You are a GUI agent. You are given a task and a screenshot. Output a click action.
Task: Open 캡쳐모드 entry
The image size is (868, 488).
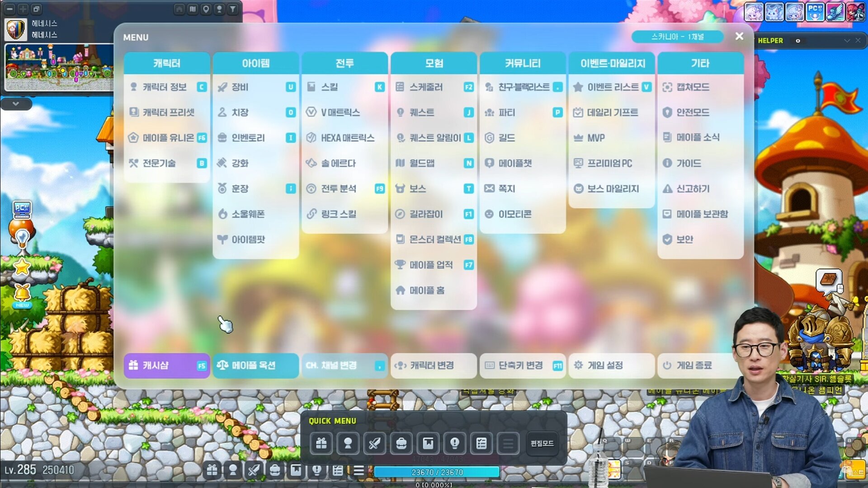pos(700,87)
